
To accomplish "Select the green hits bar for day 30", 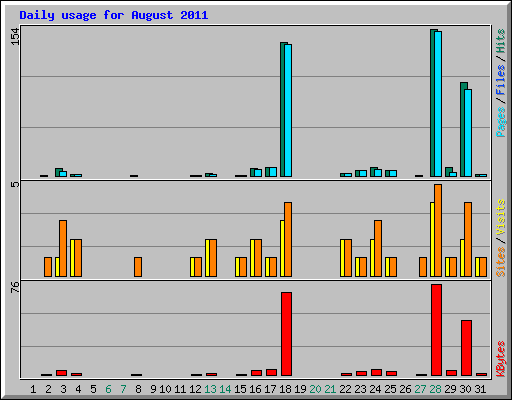I will 463,129.
